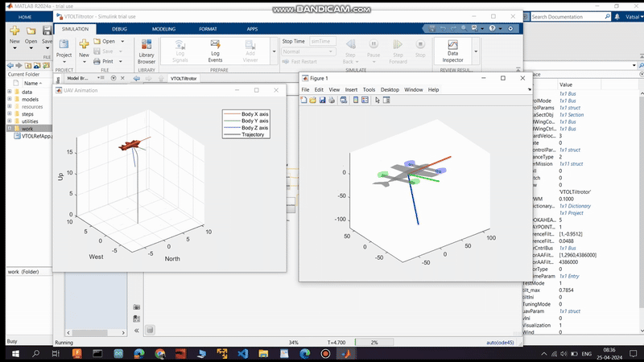Viewport: 644px width, 362px height.
Task: Open the Data Inspector
Action: (453, 50)
